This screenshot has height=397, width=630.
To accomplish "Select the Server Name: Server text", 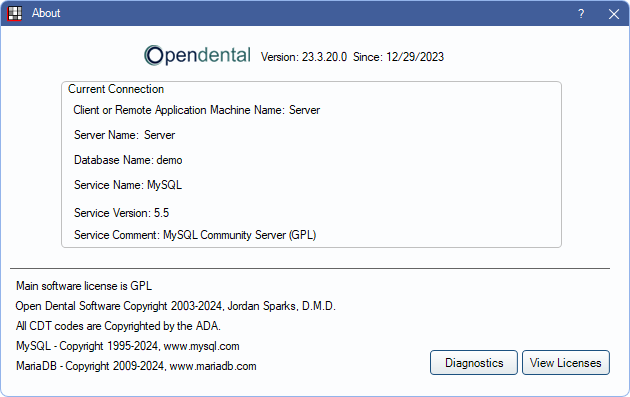I will coord(125,135).
